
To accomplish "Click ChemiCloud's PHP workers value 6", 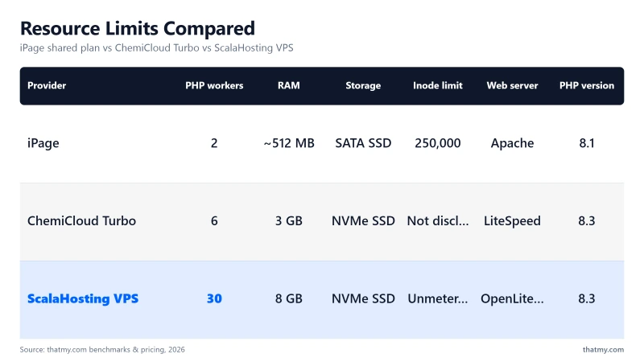I will (214, 220).
